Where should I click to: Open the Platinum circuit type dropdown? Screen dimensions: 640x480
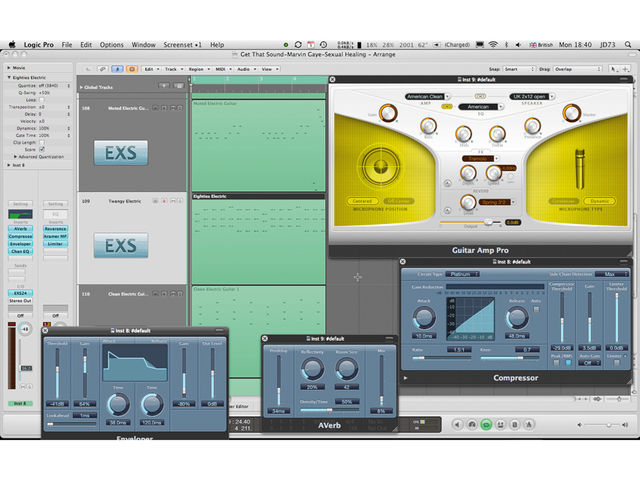point(462,274)
